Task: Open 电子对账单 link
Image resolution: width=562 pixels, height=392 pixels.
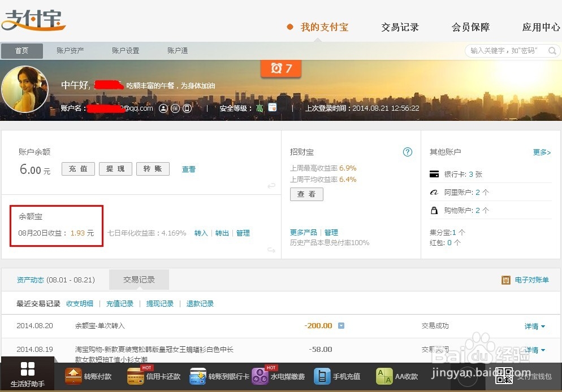Action: [532, 280]
